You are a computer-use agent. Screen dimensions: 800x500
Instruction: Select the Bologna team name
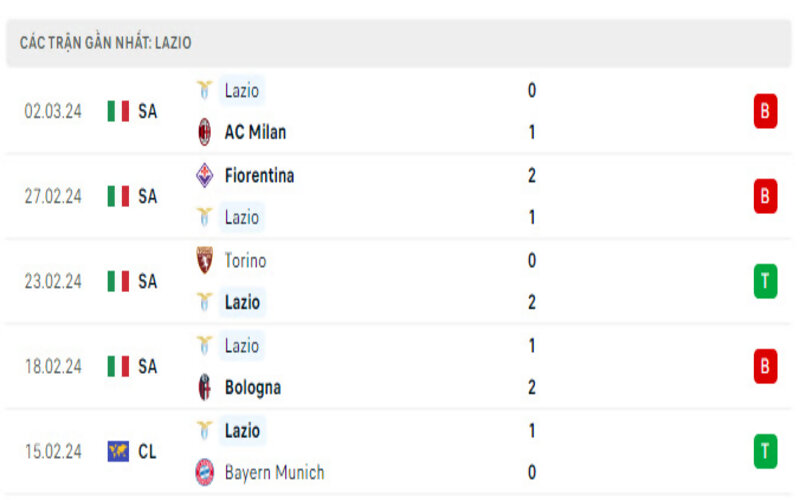252,387
